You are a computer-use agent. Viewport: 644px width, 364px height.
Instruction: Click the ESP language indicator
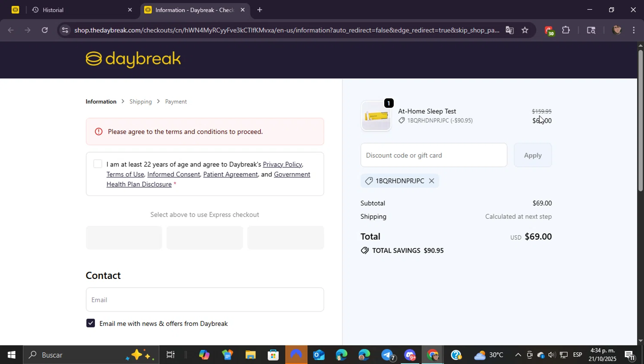(577, 355)
